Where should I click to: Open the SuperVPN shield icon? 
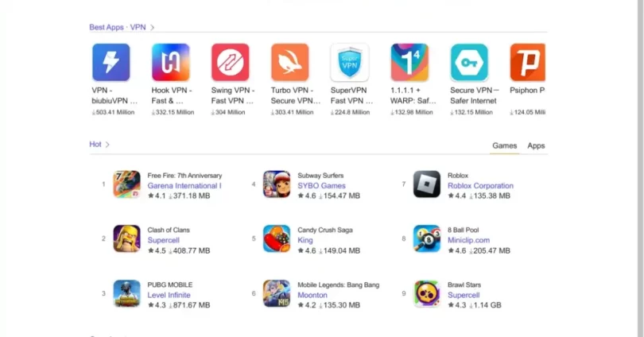coord(350,62)
